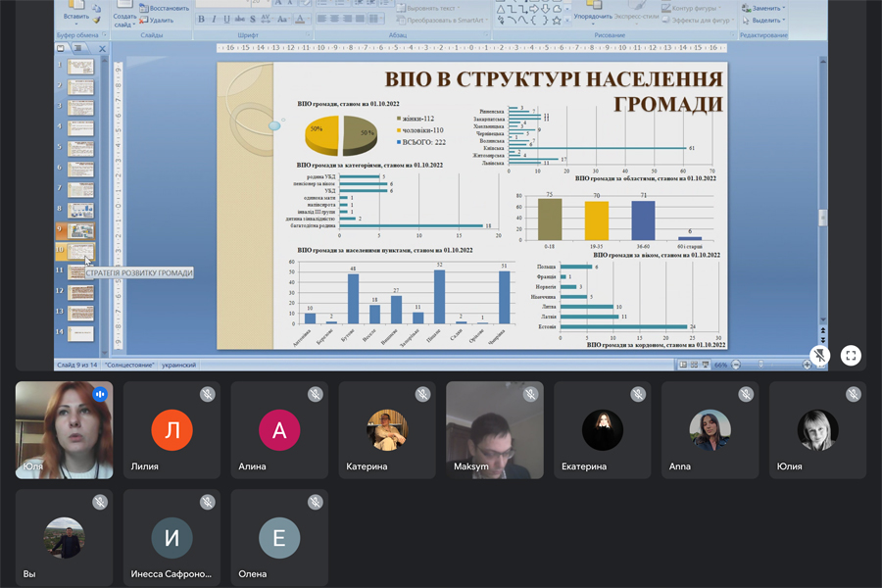Go to next slide via double-down arrow
Viewport: 882px width, 588px height.
pos(823,340)
